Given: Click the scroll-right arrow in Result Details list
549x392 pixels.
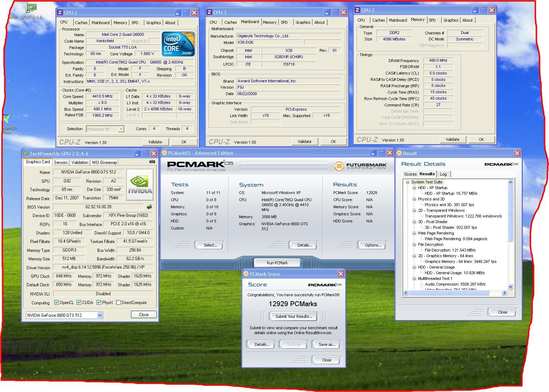Looking at the screenshot, I should point(504,293).
